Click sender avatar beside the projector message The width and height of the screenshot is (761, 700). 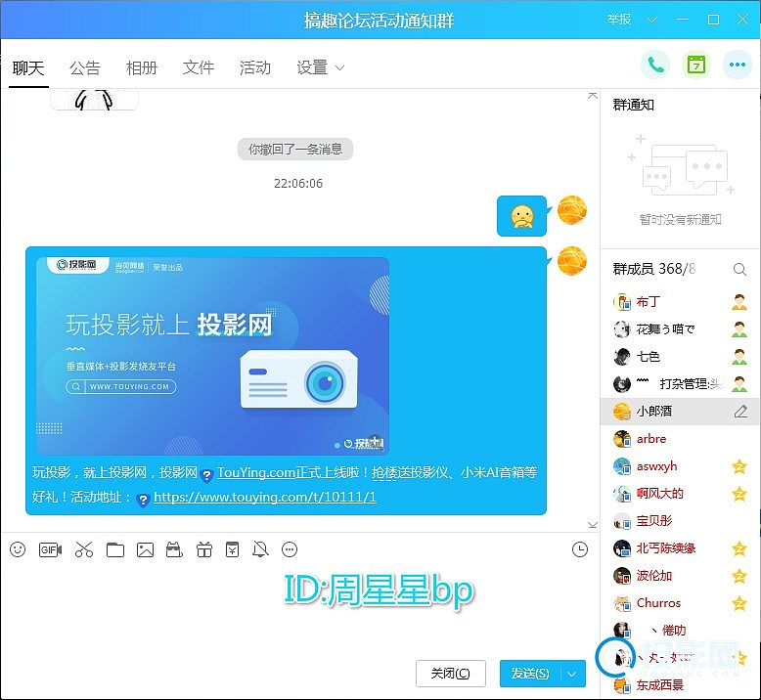click(x=572, y=261)
